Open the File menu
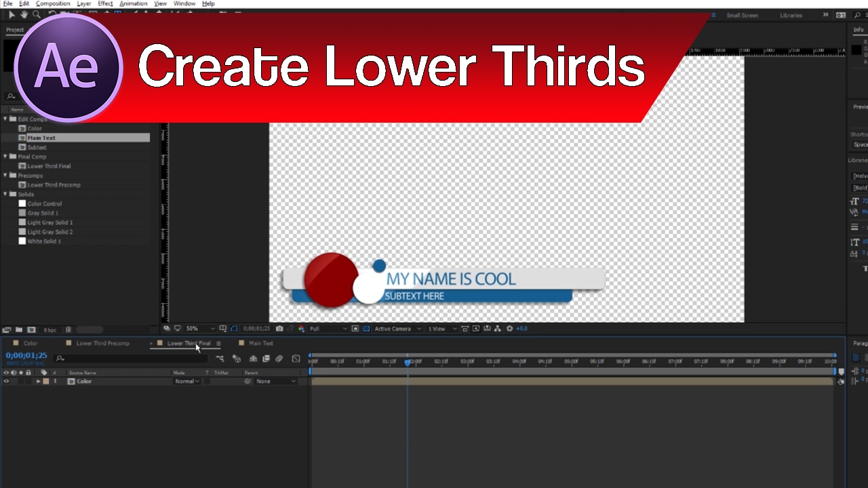The image size is (868, 488). (7, 3)
